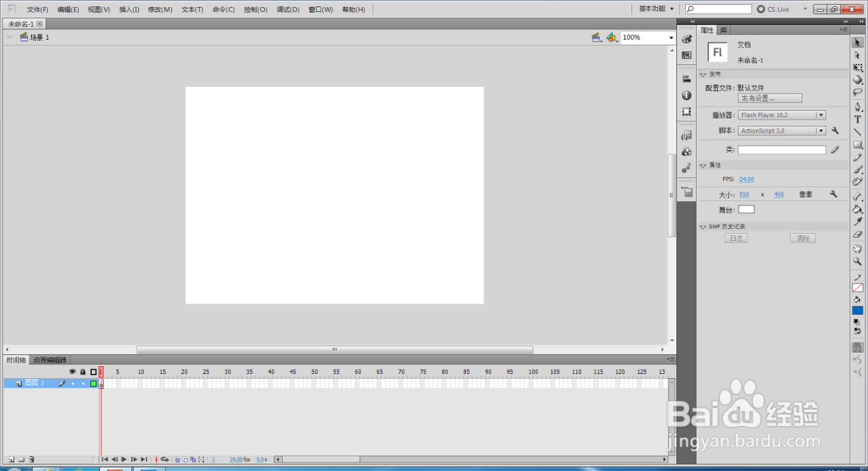This screenshot has width=868, height=471.
Task: Open the 窗口(W) menu
Action: click(x=321, y=10)
